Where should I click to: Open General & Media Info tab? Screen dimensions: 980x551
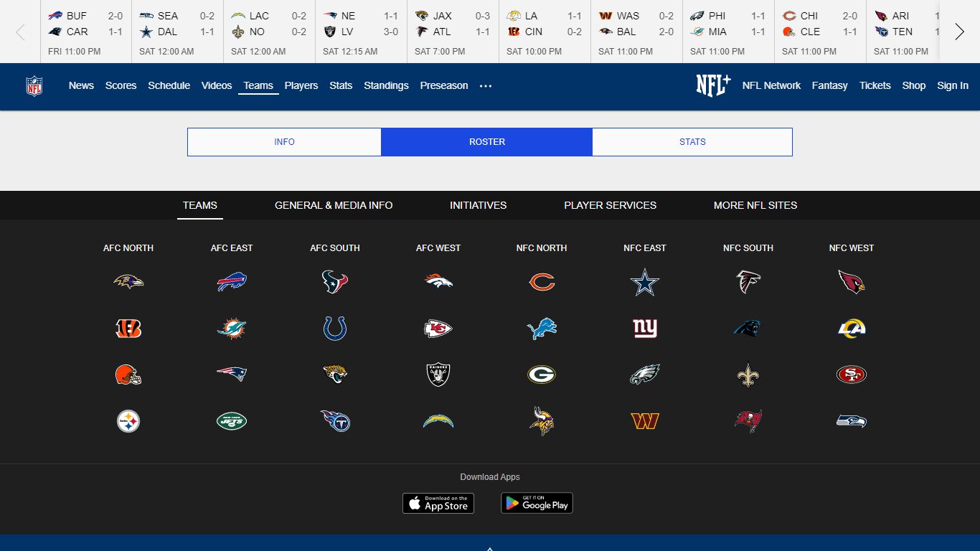[334, 205]
